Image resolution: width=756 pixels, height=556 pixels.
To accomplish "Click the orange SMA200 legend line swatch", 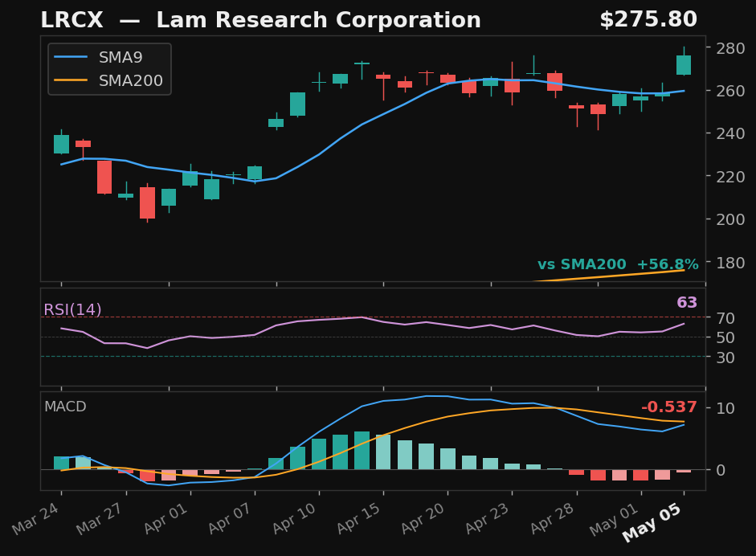I will click(x=71, y=80).
